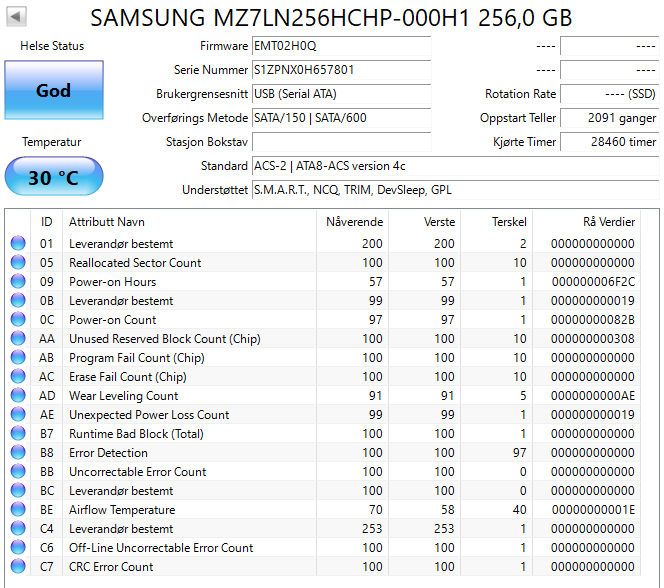The height and width of the screenshot is (588, 664).
Task: Click the Verste column header
Action: click(x=424, y=222)
